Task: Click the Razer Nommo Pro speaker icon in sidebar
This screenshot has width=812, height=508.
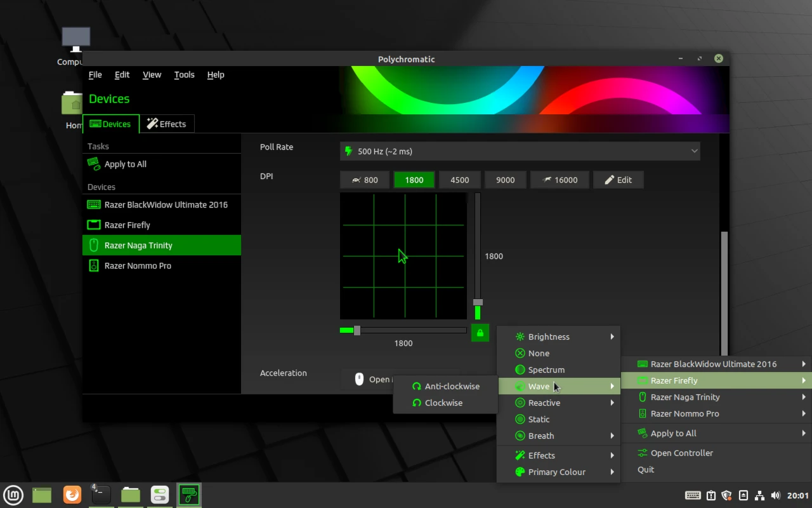Action: [94, 265]
